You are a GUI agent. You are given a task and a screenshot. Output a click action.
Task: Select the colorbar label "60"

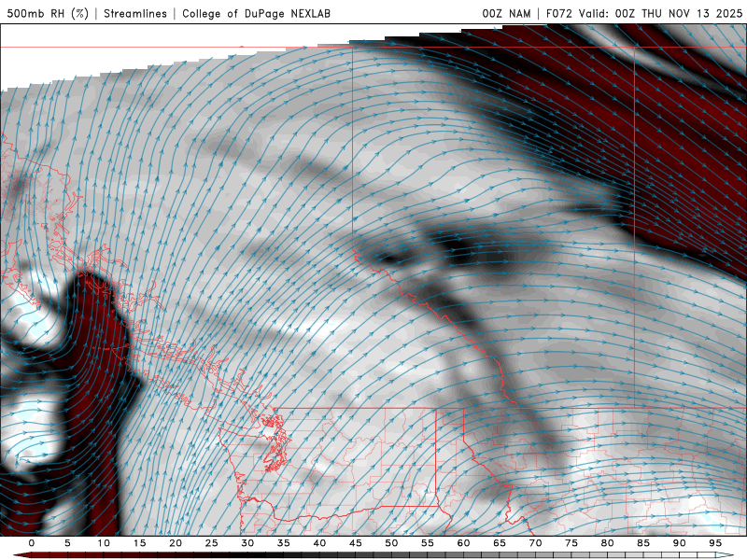coord(463,543)
